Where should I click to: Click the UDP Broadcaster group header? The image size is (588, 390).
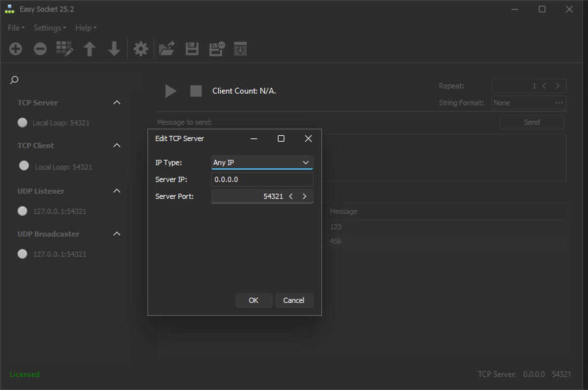(x=49, y=234)
